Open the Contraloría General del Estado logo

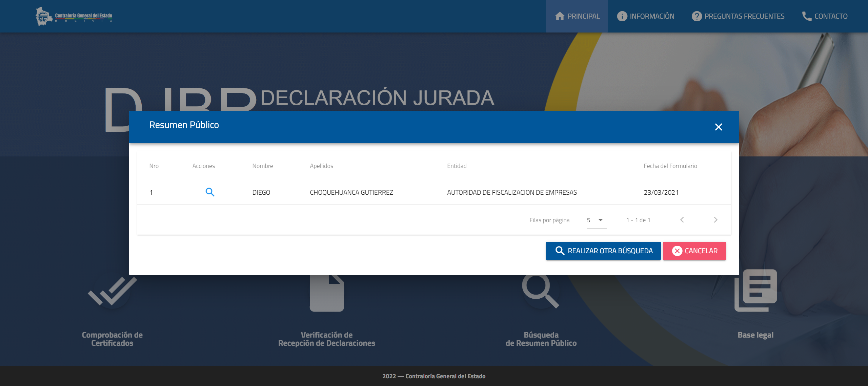(74, 16)
